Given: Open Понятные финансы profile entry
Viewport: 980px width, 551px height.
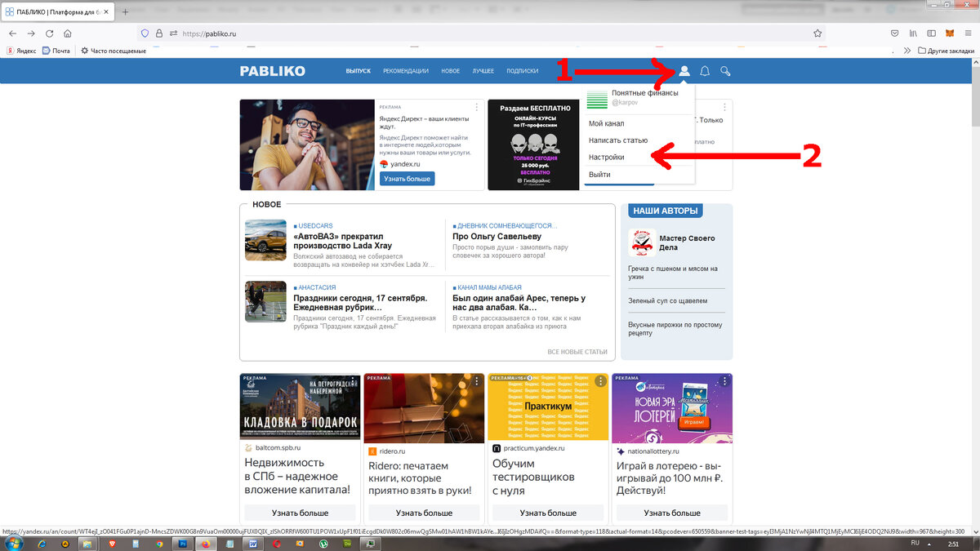Looking at the screenshot, I should click(x=639, y=98).
